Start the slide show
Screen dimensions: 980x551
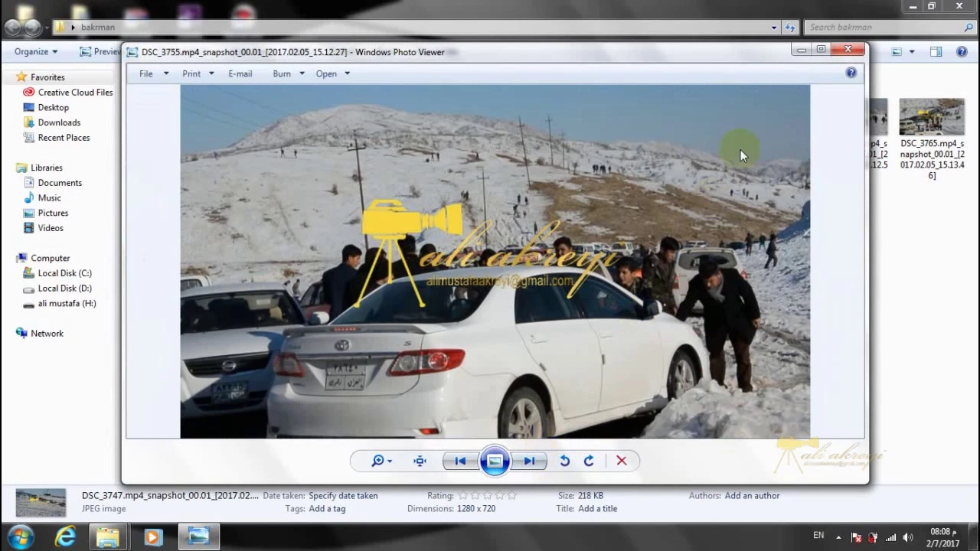pos(495,461)
